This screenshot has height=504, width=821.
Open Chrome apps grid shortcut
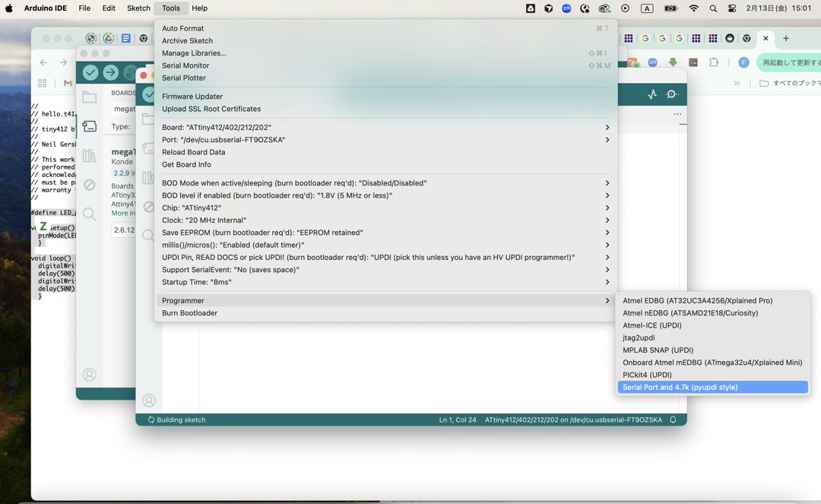click(x=43, y=83)
